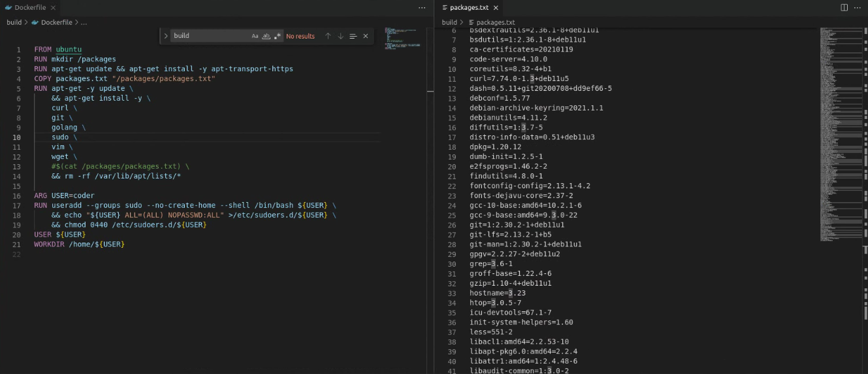Click 'ca-certificates=20210119' in packages.txt
The width and height of the screenshot is (868, 374).
coord(521,50)
